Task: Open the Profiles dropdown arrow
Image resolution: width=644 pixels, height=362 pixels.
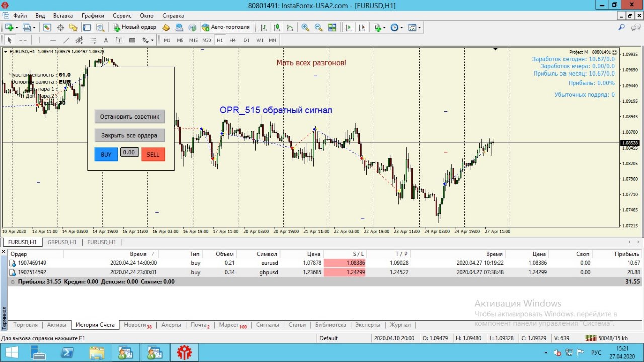Action: click(34, 27)
